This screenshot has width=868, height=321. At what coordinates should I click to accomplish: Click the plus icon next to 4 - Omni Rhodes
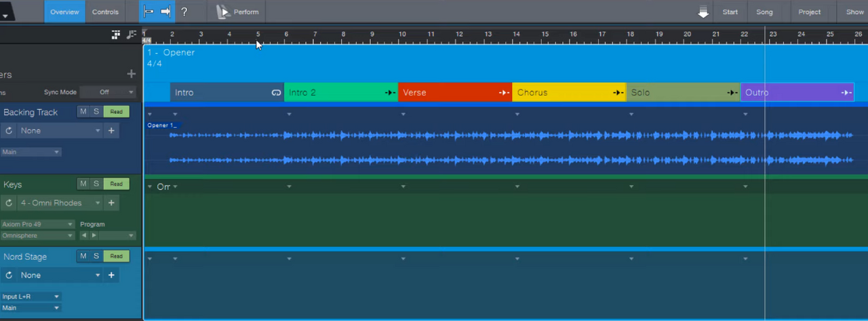click(111, 203)
